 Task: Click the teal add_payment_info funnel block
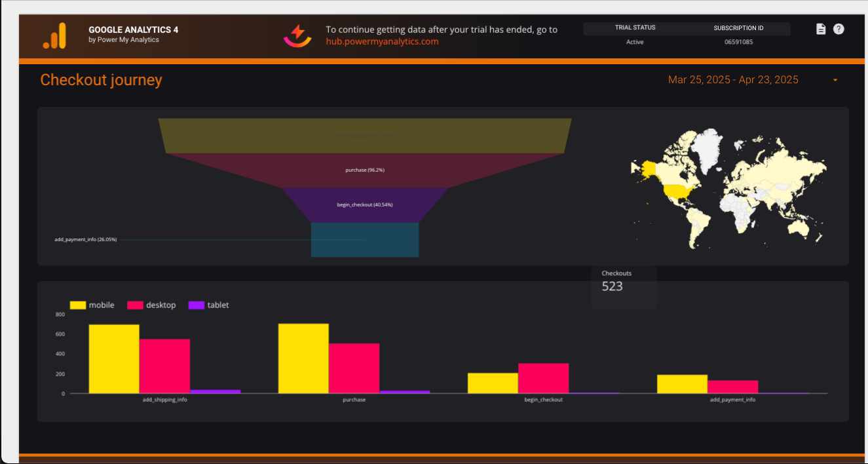365,240
